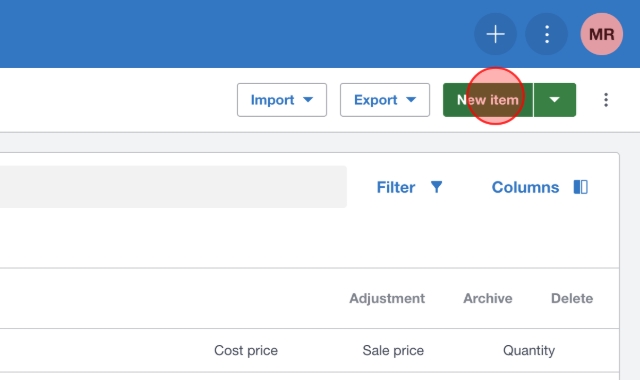Screen dimensions: 640x380
Task: Click the Archive bulk action
Action: coord(487,298)
